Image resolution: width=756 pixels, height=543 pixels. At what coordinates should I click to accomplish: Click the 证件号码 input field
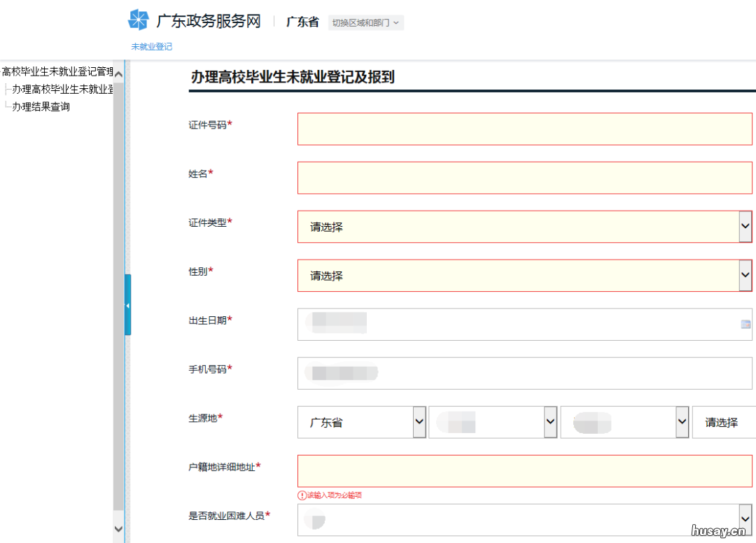point(525,129)
